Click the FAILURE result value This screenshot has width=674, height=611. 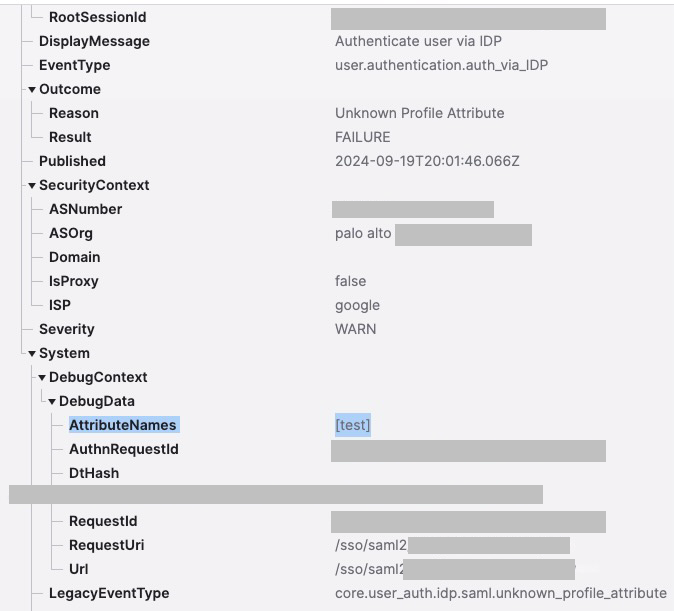[362, 137]
